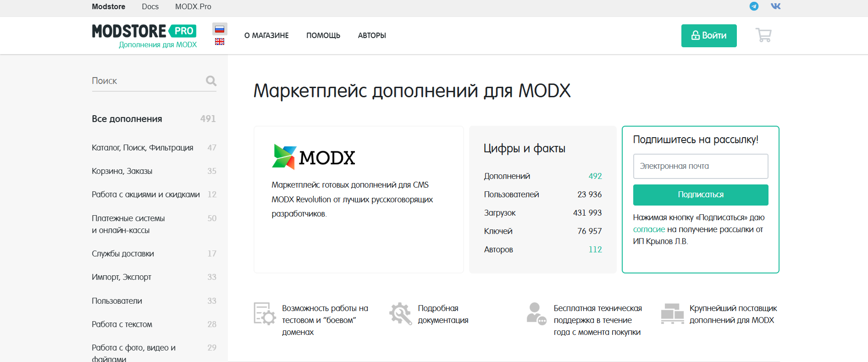
Task: Open the Дополнений count 492 link
Action: [x=595, y=176]
